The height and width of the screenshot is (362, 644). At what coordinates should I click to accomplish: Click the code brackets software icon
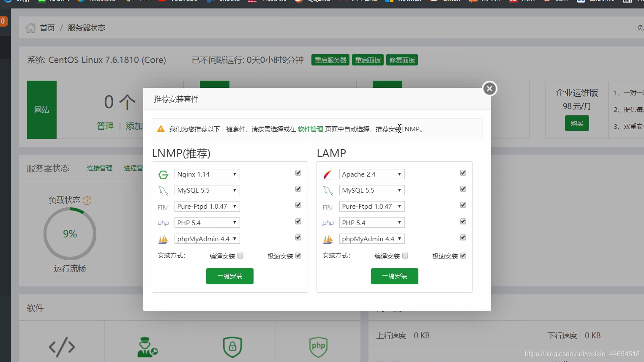tap(62, 347)
